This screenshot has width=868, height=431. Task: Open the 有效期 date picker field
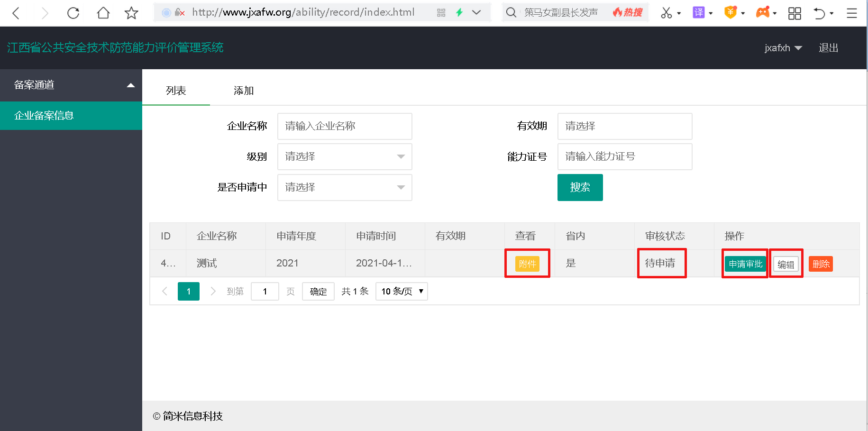(625, 126)
